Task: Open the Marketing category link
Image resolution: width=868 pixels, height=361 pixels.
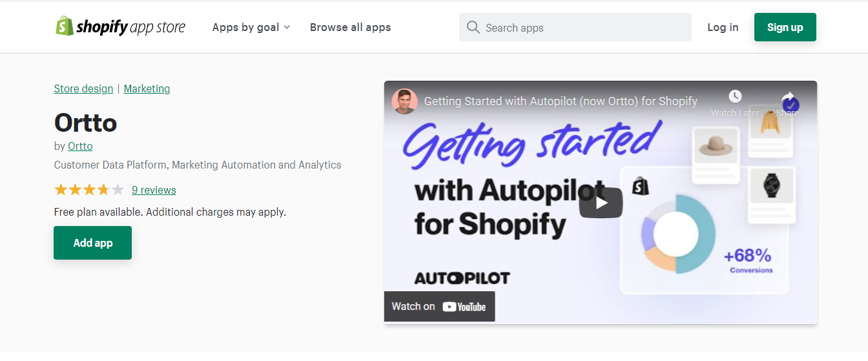Action: coord(147,88)
